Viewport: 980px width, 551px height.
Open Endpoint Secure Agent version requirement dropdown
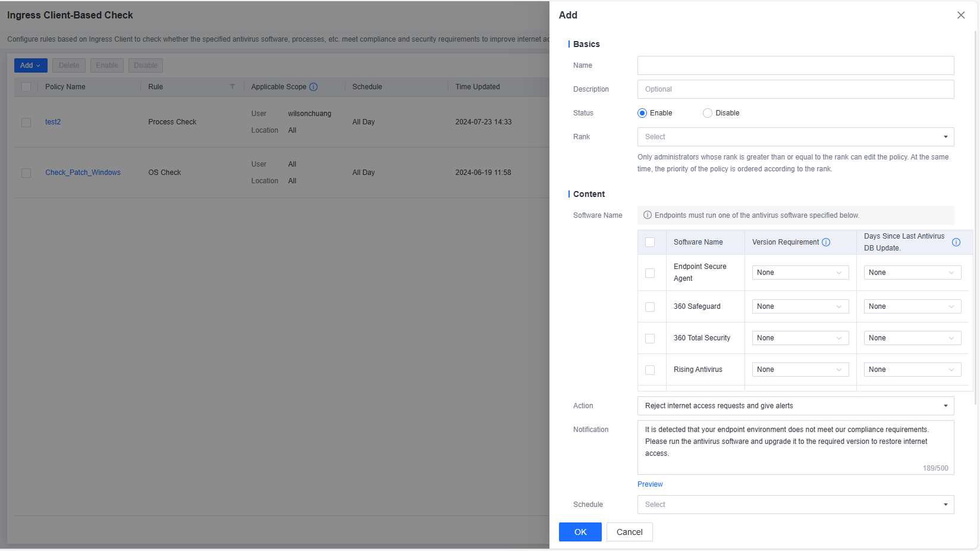tap(800, 273)
